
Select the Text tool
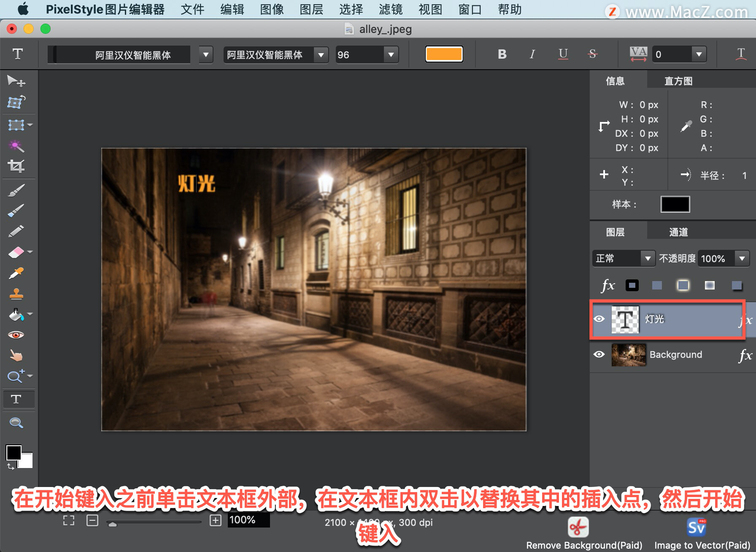point(19,399)
